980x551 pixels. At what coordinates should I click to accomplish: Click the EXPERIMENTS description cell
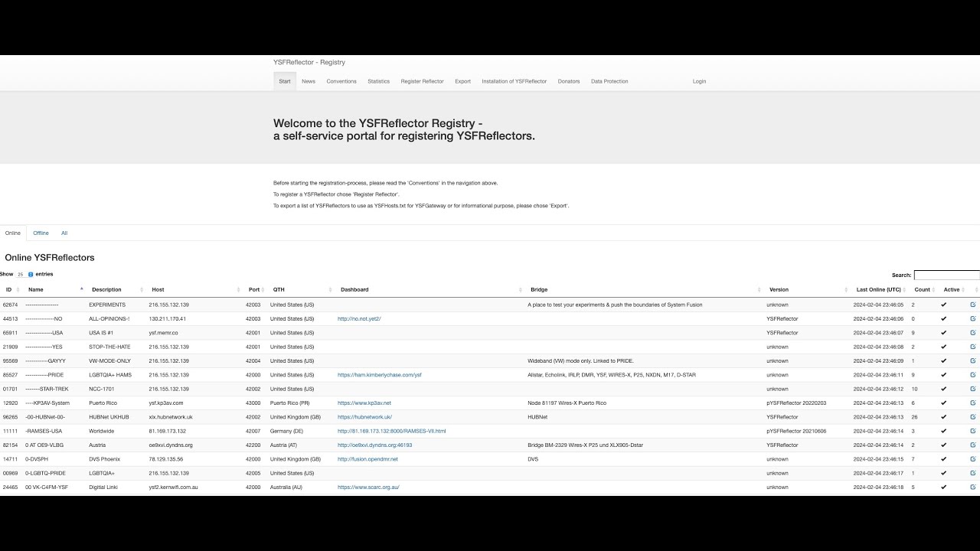107,305
